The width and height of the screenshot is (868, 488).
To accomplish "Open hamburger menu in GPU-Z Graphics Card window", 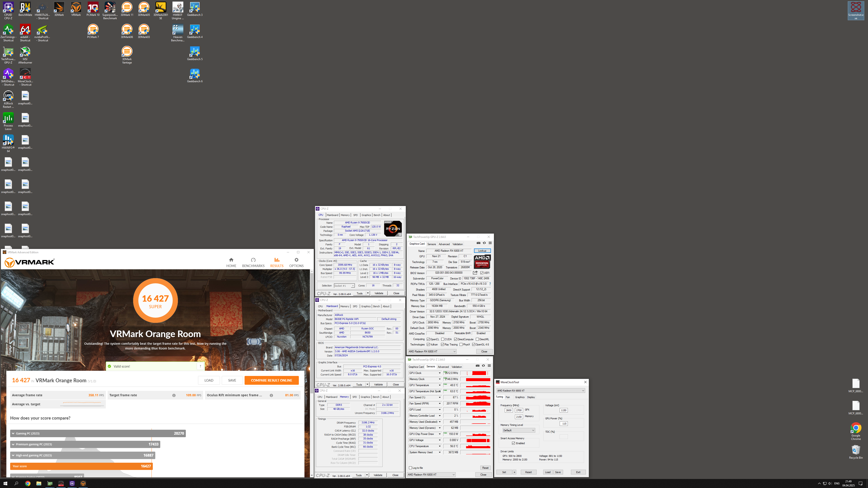I will [x=490, y=243].
